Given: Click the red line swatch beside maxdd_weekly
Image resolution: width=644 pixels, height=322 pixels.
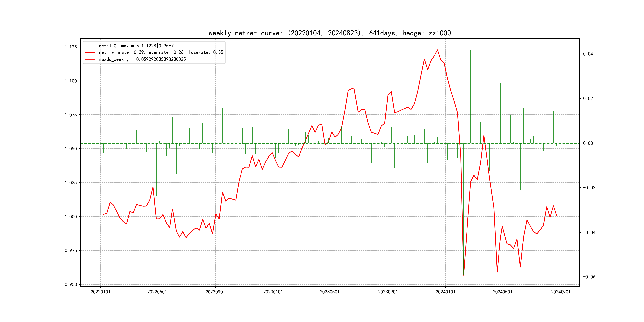Looking at the screenshot, I should click(x=90, y=59).
